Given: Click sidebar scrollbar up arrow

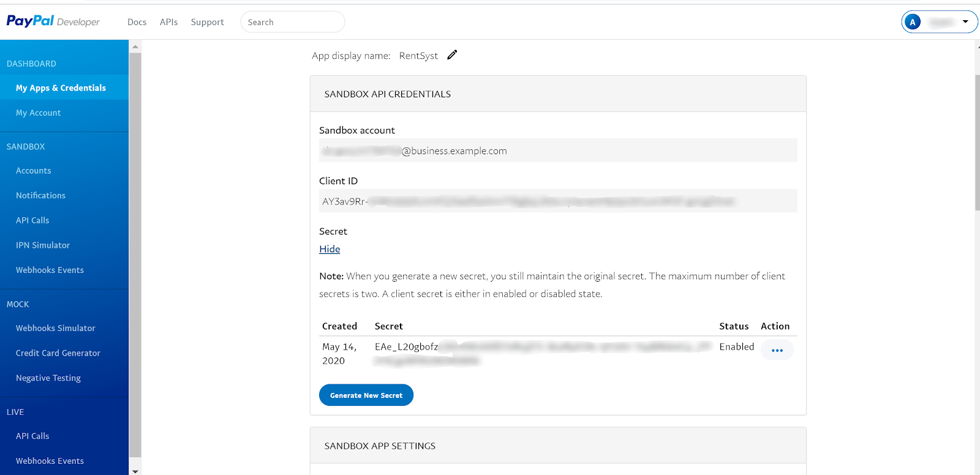Looking at the screenshot, I should coord(135,47).
